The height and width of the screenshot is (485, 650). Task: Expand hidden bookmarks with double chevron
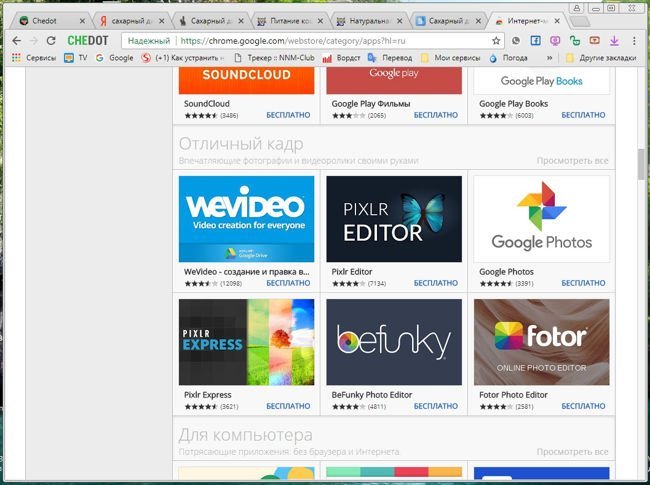pos(550,58)
